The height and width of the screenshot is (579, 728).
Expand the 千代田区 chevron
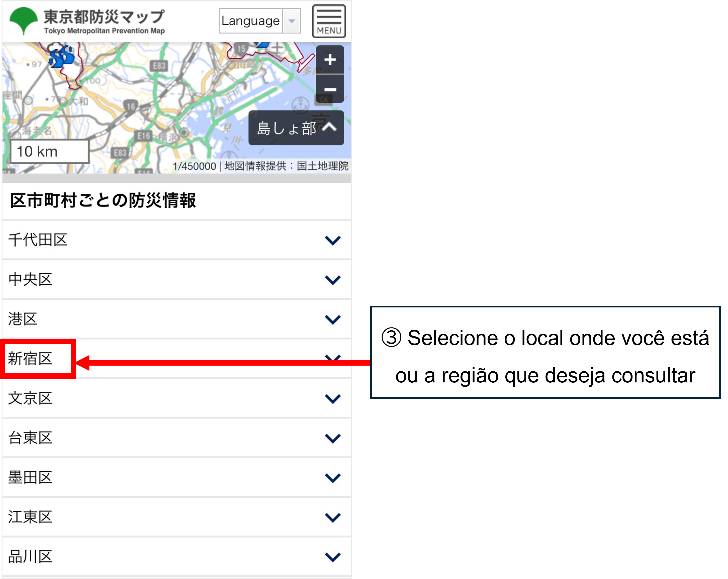(x=333, y=240)
